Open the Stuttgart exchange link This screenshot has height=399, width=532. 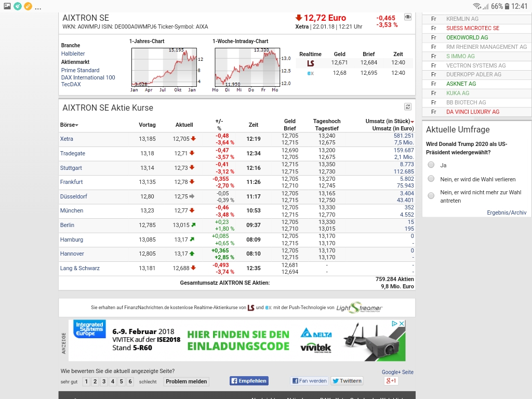point(71,168)
